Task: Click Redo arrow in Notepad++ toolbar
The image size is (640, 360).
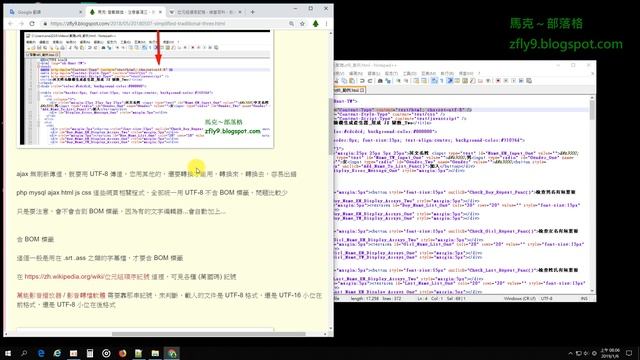Action: pos(370,81)
